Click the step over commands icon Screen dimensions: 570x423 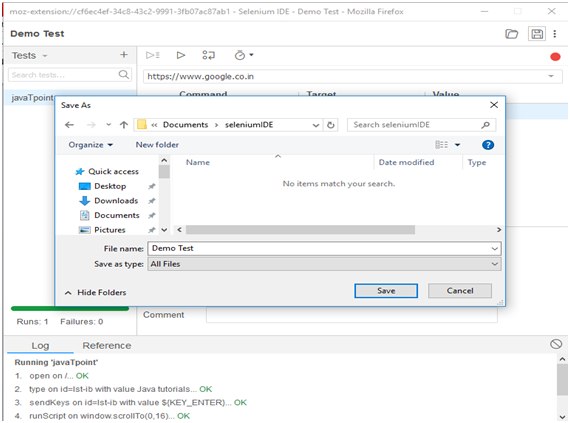click(x=209, y=55)
